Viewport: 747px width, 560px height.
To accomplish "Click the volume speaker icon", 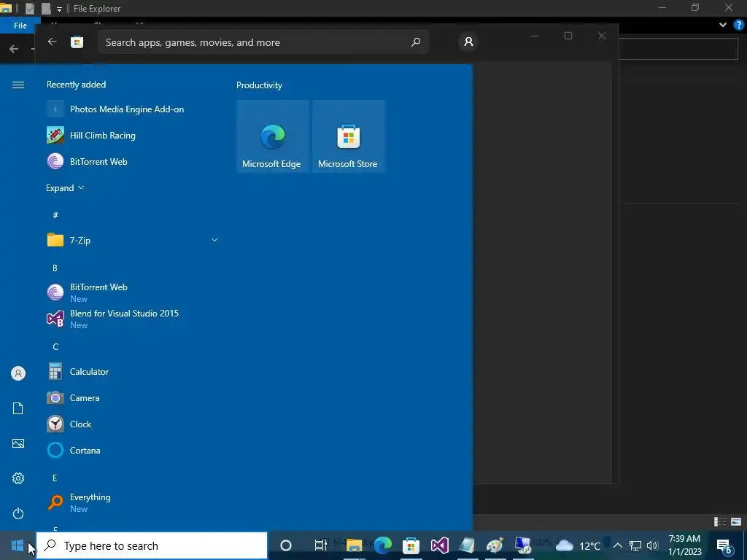I will pyautogui.click(x=652, y=545).
